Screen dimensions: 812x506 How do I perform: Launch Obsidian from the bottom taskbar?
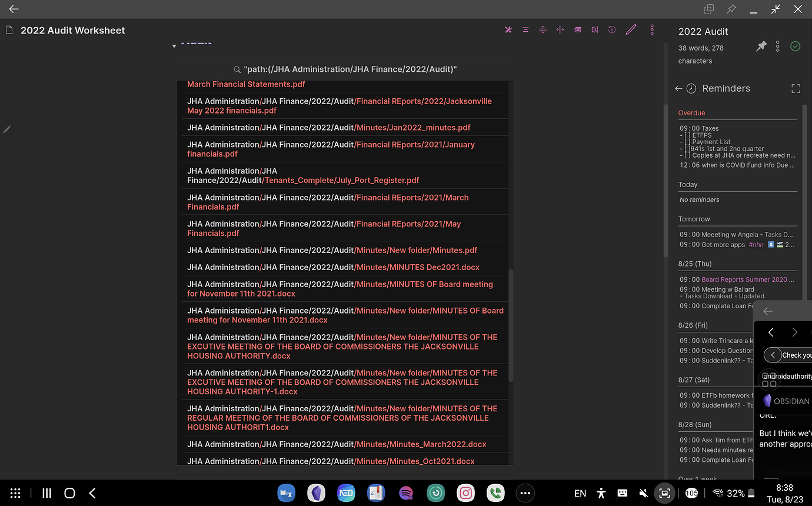coord(316,493)
